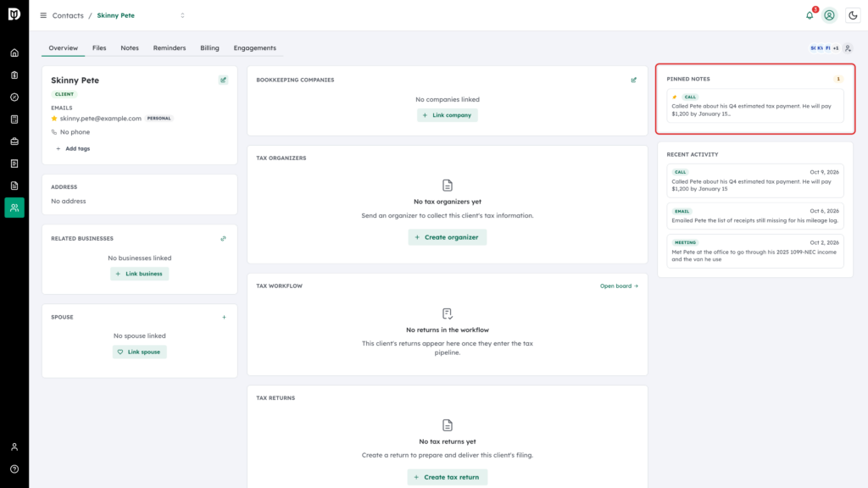
Task: Switch to the Notes tab
Action: (130, 48)
